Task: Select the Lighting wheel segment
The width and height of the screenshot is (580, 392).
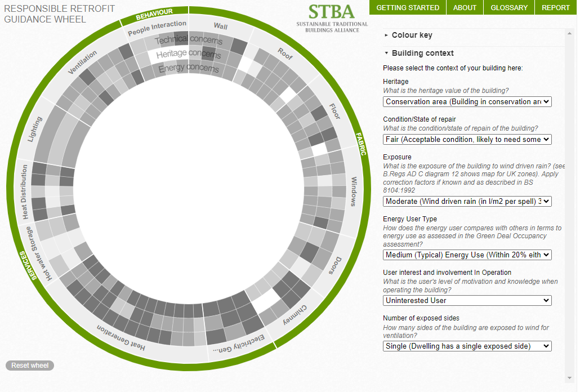Action: pos(35,130)
